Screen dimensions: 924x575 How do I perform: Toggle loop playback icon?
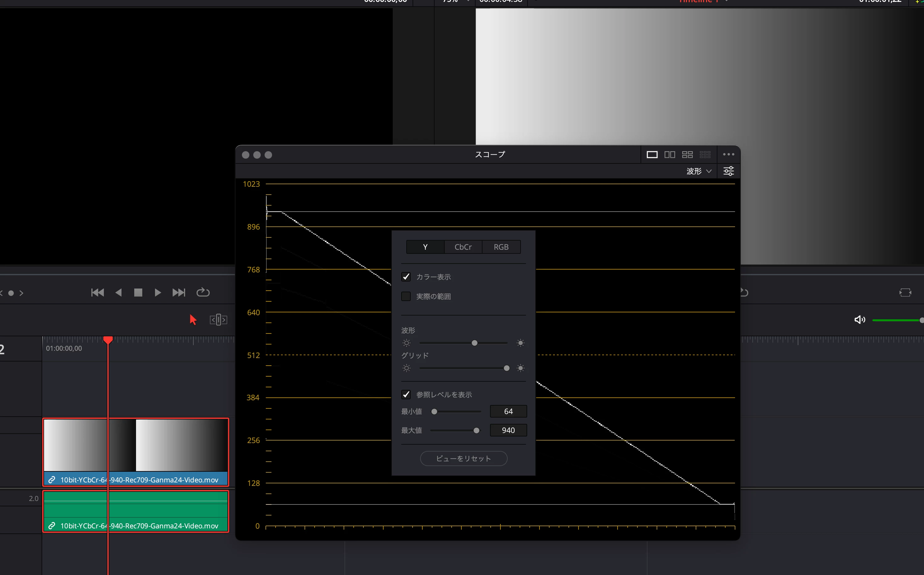click(x=203, y=293)
